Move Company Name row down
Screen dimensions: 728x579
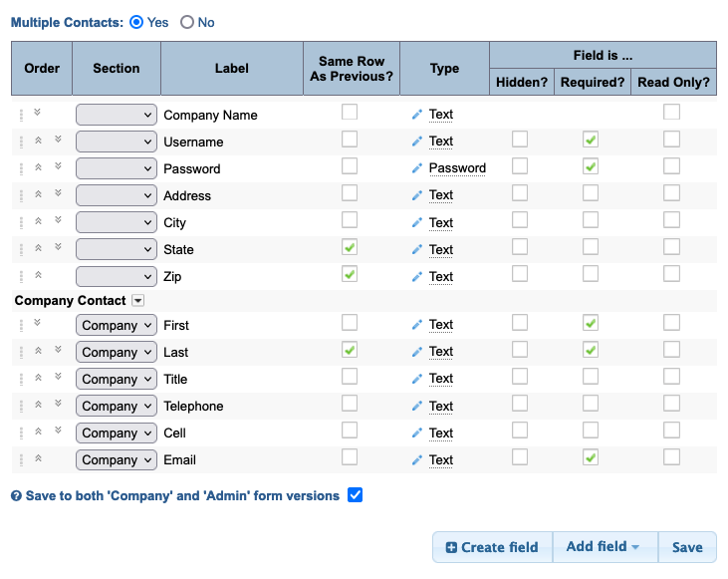click(x=38, y=115)
